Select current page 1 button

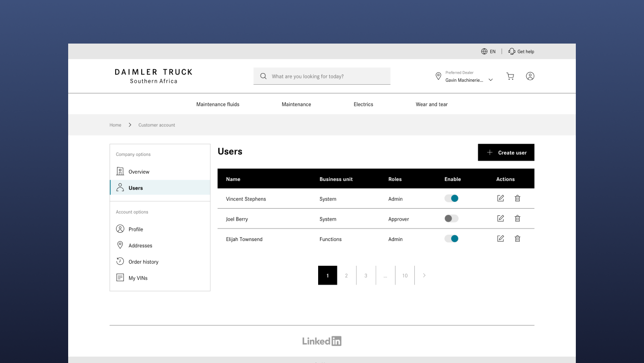[x=327, y=275]
